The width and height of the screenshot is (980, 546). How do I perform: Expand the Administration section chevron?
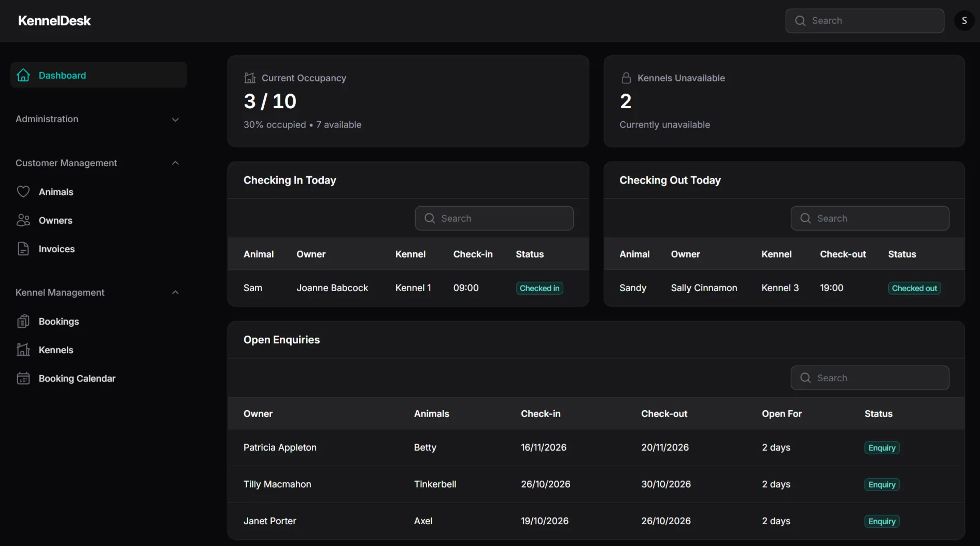coord(175,119)
